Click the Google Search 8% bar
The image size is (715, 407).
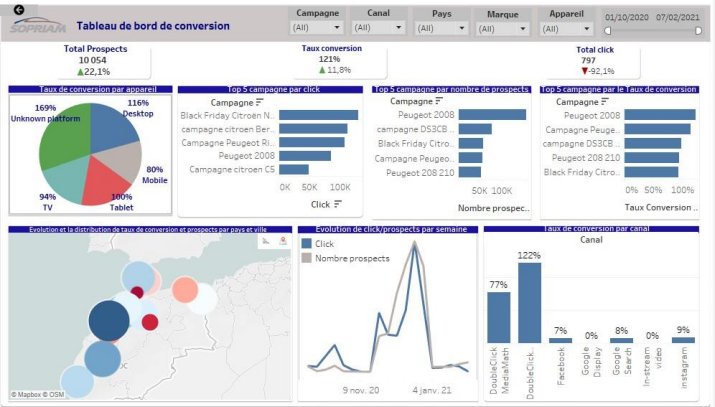622,340
